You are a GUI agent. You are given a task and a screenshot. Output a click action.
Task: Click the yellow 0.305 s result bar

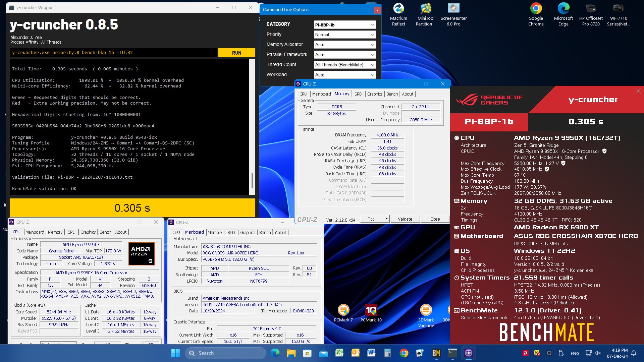[x=132, y=208]
